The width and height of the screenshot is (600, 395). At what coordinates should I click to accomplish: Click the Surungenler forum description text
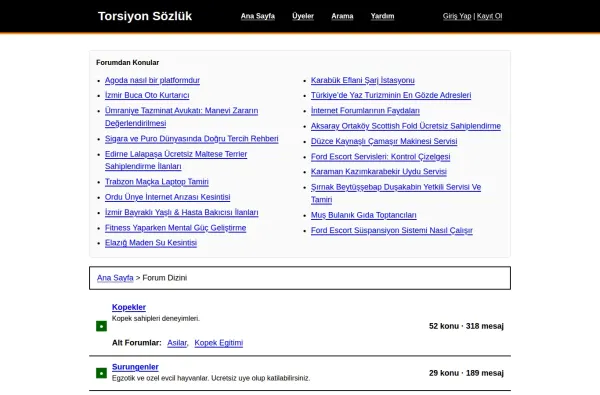coord(211,378)
